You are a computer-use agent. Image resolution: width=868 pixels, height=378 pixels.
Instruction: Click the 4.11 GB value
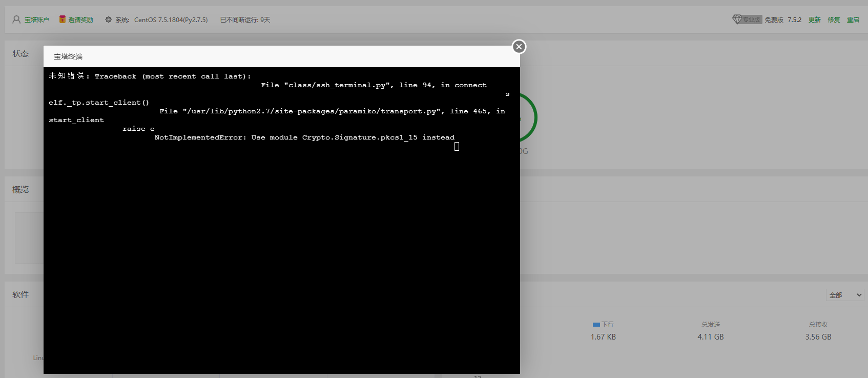[711, 337]
